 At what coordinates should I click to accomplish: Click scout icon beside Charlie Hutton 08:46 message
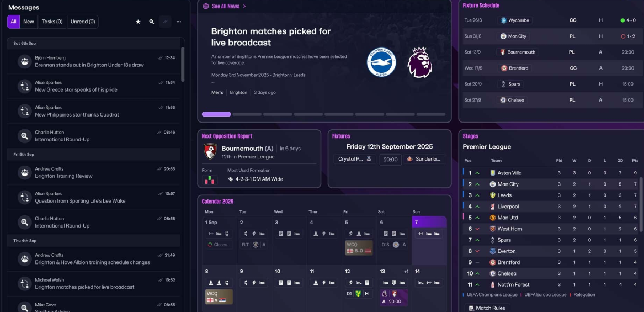coord(25,136)
